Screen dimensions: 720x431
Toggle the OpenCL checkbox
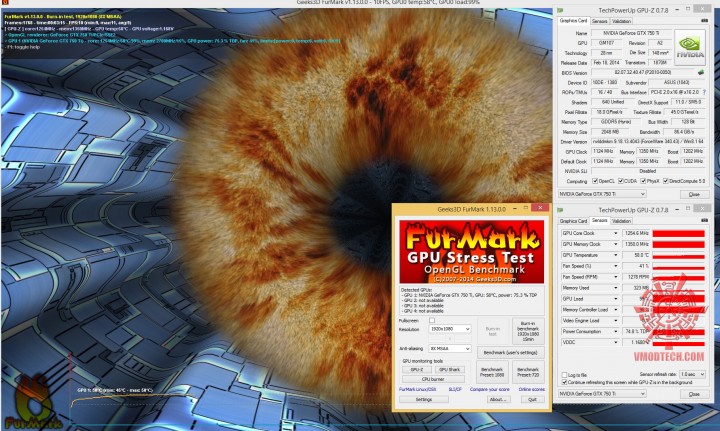point(595,181)
